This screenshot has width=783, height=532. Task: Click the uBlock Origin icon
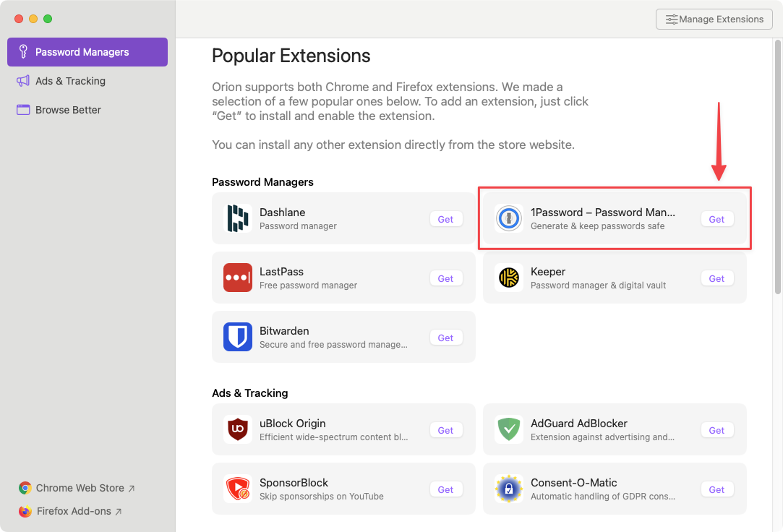point(238,429)
